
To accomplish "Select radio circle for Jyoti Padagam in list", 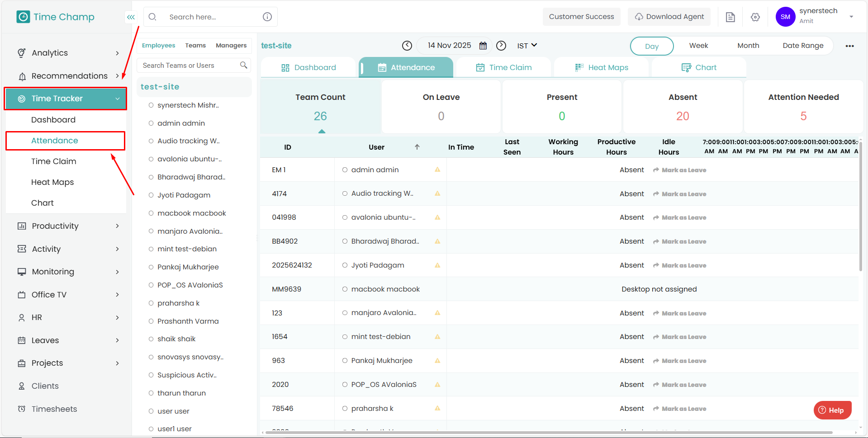I will (151, 195).
